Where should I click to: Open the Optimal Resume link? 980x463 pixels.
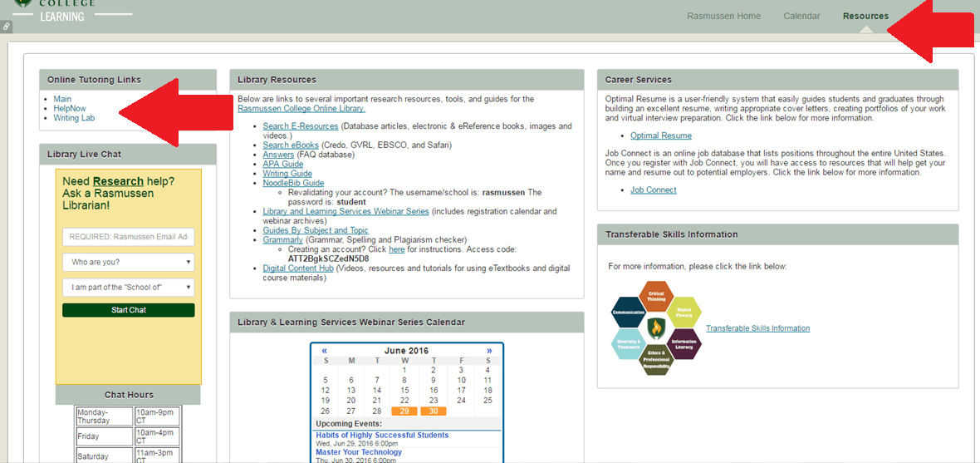(660, 135)
